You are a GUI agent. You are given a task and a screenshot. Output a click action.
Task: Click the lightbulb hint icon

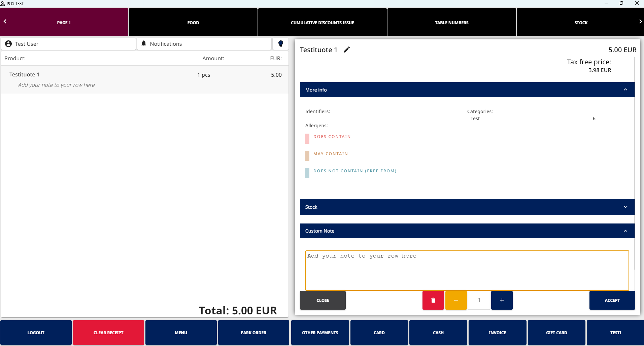coord(280,44)
